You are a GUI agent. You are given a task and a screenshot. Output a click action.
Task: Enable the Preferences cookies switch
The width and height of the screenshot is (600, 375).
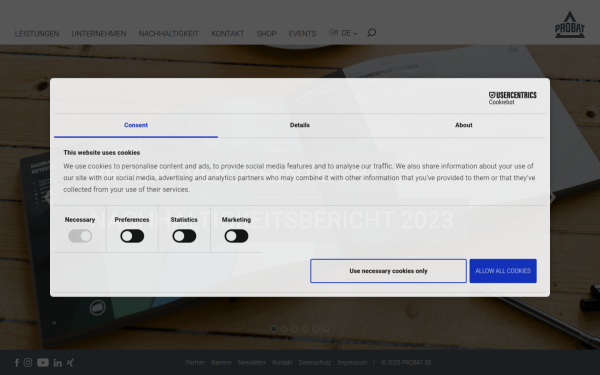point(132,236)
